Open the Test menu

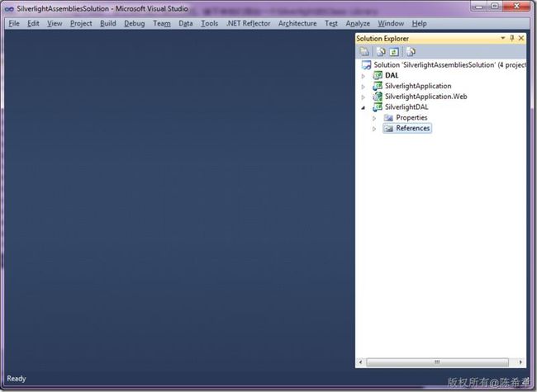coord(331,23)
